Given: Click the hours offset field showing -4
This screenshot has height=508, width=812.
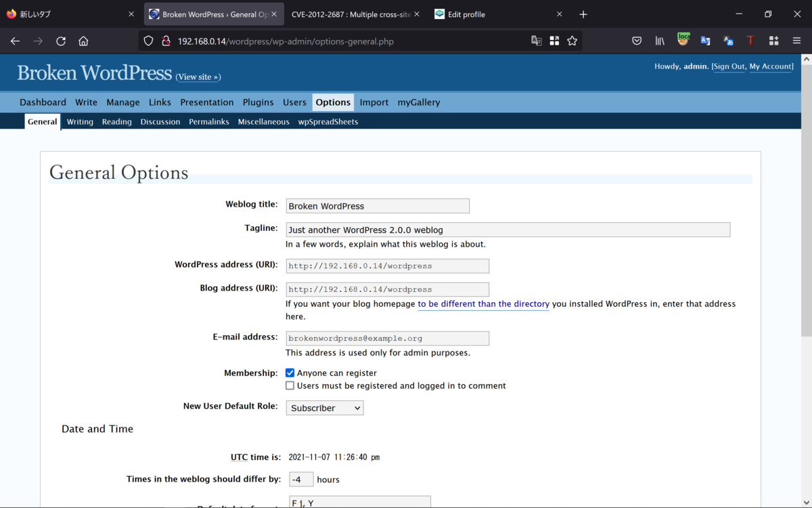Looking at the screenshot, I should [x=301, y=479].
